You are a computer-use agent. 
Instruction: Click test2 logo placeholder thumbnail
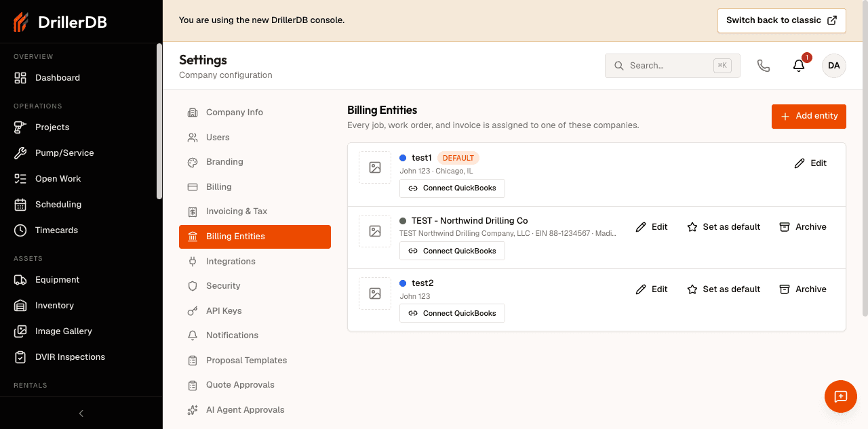(375, 293)
